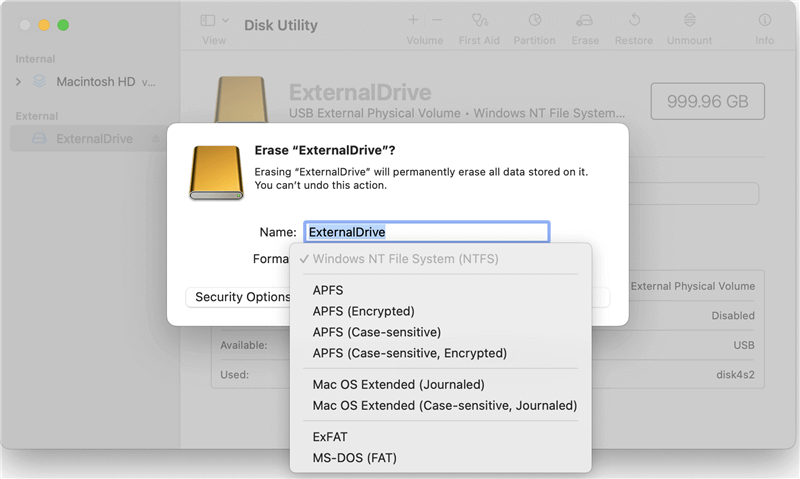Select APFS (Encrypted) from format list
Viewport: 800px width, 479px height.
click(363, 311)
